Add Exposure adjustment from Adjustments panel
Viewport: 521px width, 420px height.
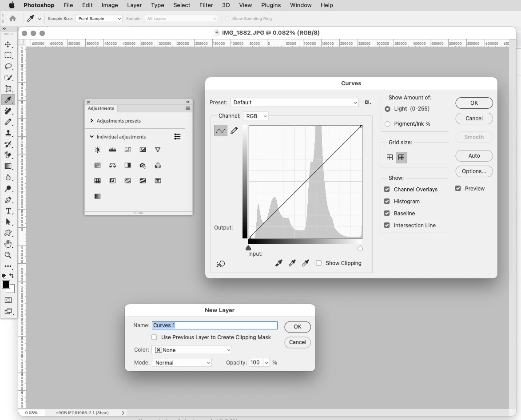click(143, 150)
